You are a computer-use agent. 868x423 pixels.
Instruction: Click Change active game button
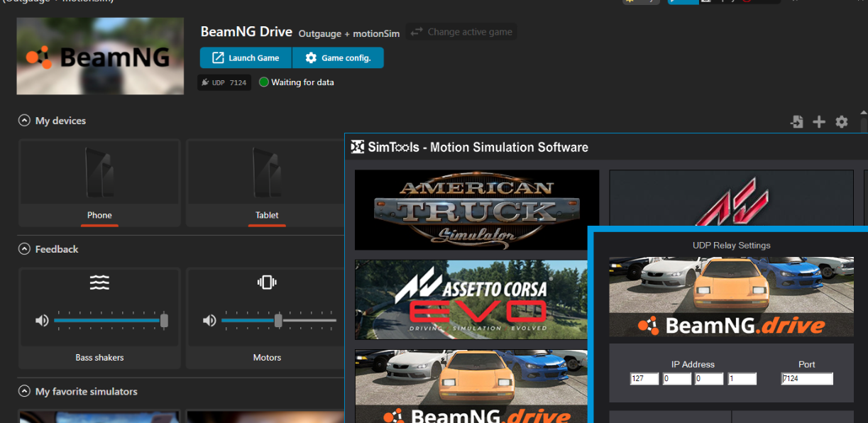pyautogui.click(x=461, y=32)
